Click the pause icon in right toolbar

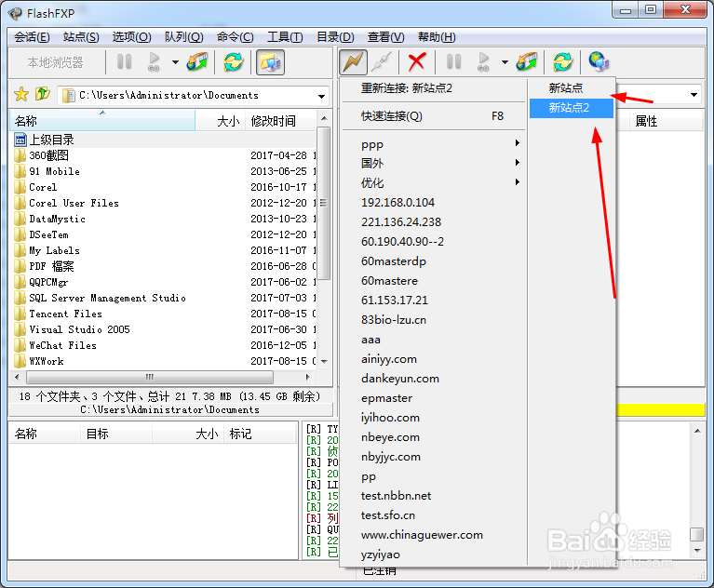pyautogui.click(x=453, y=62)
